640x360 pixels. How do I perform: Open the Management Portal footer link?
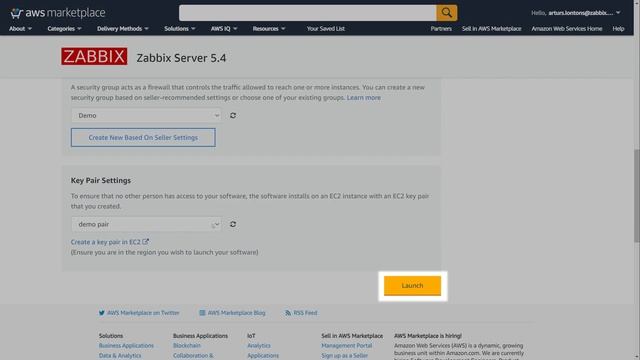347,345
